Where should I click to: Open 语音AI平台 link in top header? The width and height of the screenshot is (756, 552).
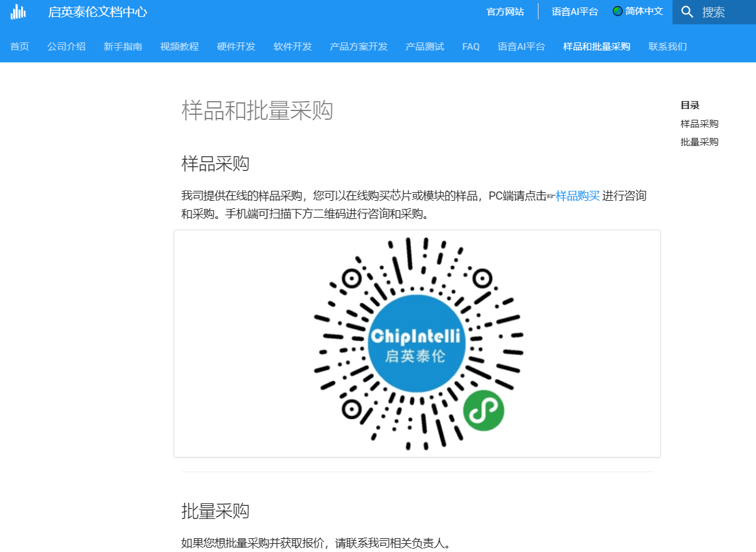575,12
